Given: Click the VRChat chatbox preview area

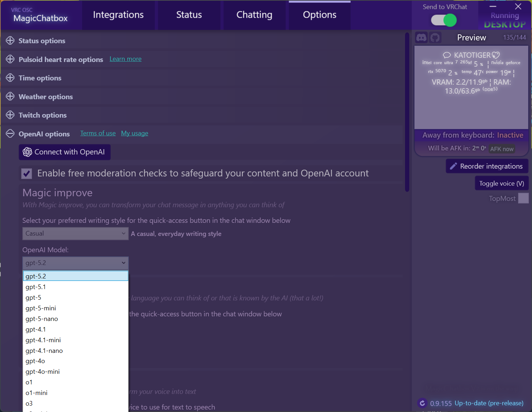Looking at the screenshot, I should point(471,88).
